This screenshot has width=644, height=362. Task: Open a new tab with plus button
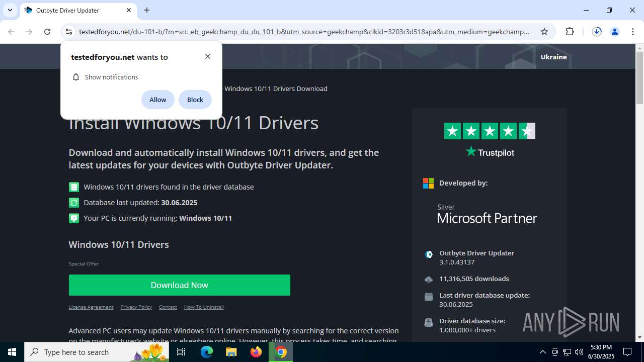coord(147,10)
